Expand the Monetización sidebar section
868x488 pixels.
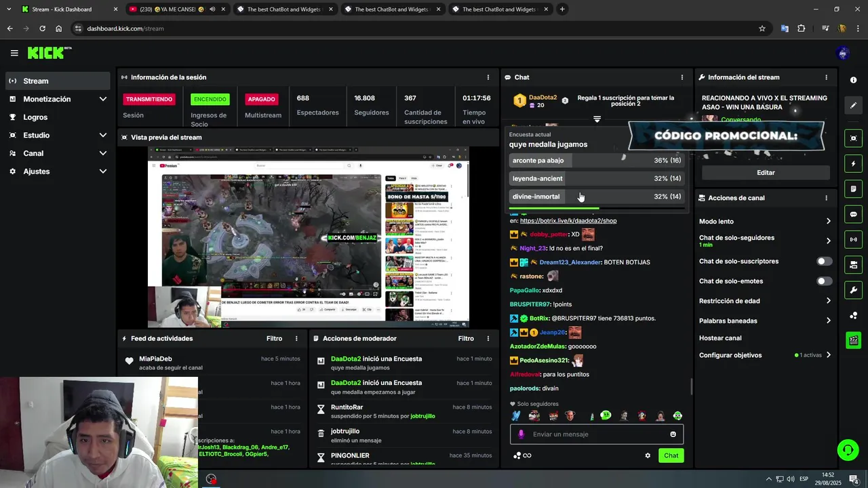pos(103,99)
